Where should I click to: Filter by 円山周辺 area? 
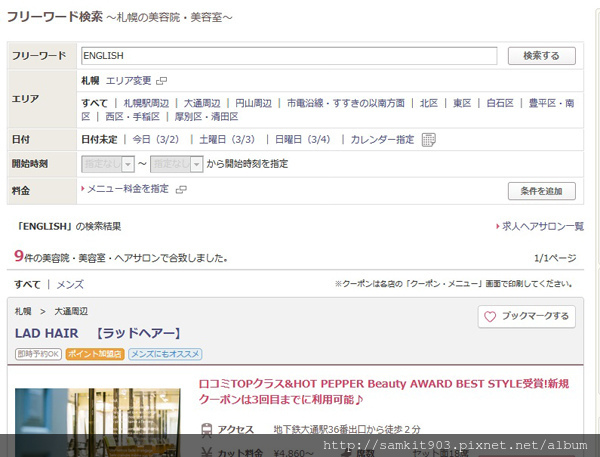[x=253, y=103]
